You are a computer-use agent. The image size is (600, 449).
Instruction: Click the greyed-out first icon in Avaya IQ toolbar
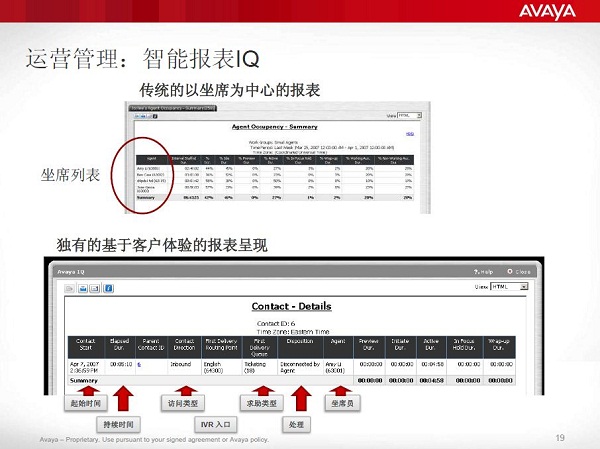(x=70, y=288)
